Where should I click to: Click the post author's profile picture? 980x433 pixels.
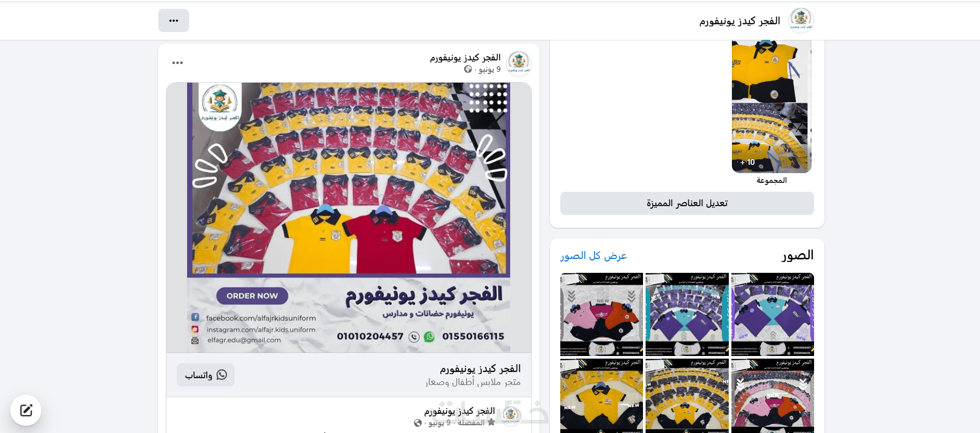tap(519, 64)
